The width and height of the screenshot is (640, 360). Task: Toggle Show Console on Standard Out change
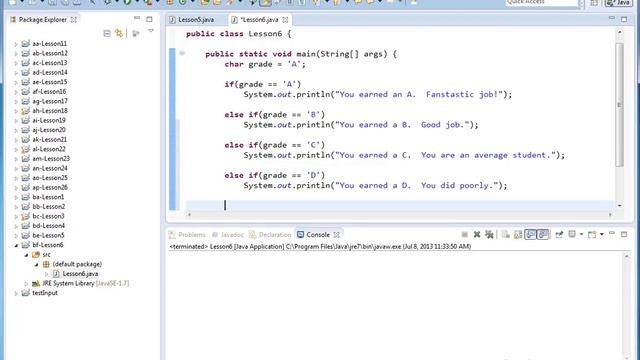(x=530, y=234)
